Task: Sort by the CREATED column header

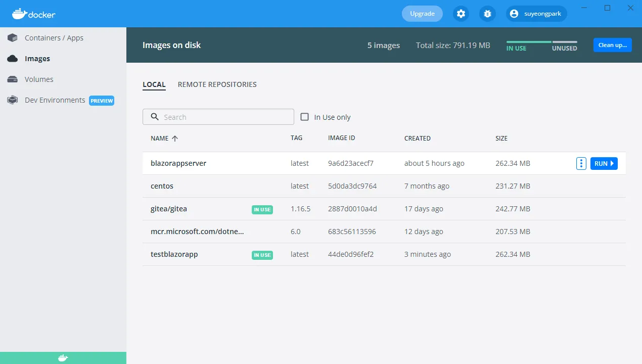Action: pyautogui.click(x=418, y=138)
